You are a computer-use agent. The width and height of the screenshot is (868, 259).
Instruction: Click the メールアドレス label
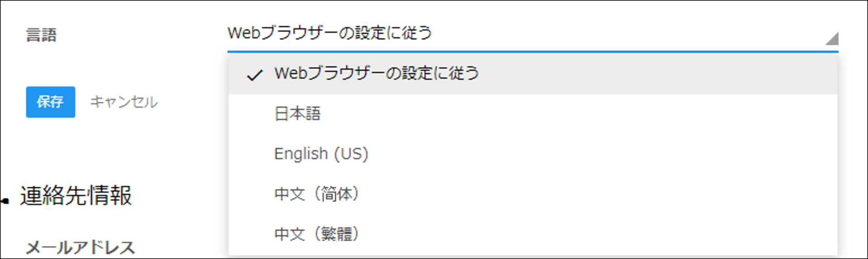(80, 247)
